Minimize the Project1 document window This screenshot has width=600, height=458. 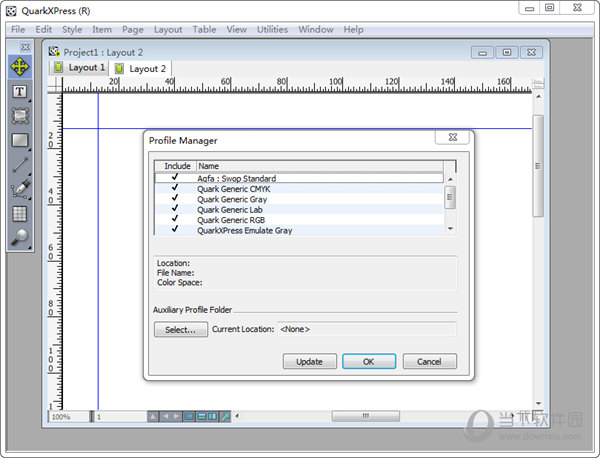coord(482,52)
